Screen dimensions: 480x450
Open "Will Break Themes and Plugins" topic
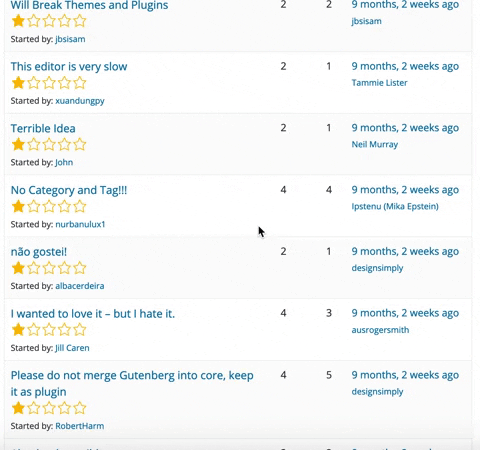(89, 5)
